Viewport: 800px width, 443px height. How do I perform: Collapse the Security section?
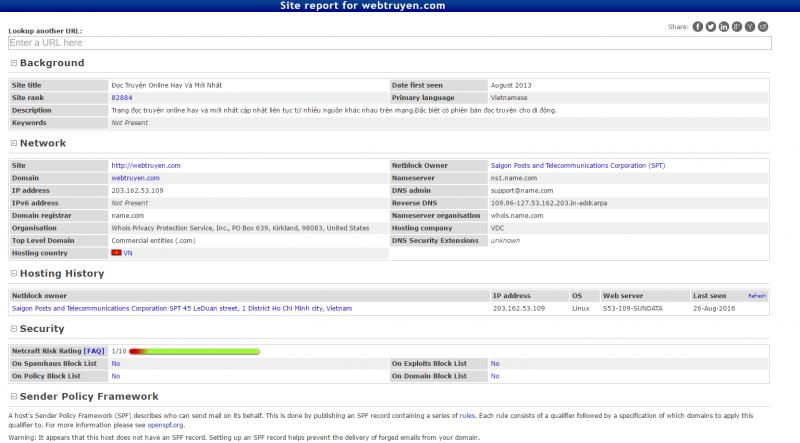pos(14,328)
